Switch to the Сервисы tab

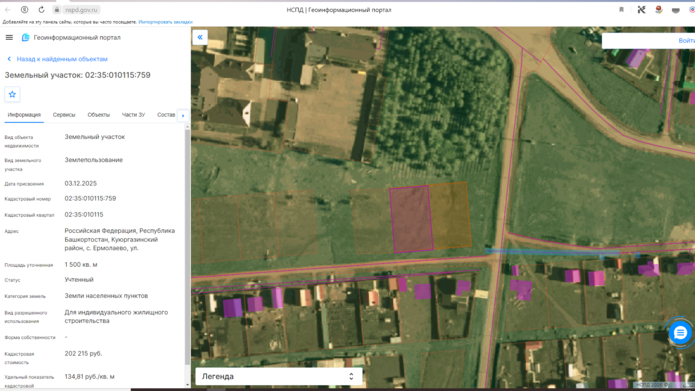pos(64,115)
